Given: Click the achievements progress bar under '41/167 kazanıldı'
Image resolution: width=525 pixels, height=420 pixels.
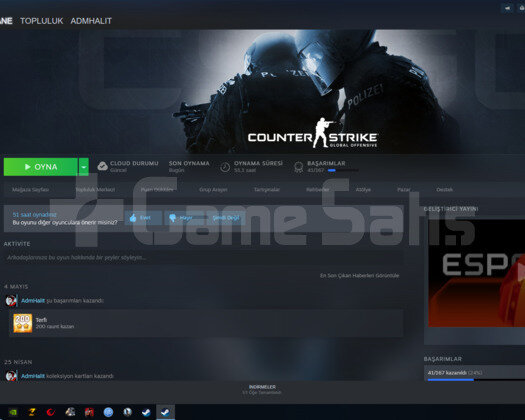Looking at the screenshot, I should (476, 379).
